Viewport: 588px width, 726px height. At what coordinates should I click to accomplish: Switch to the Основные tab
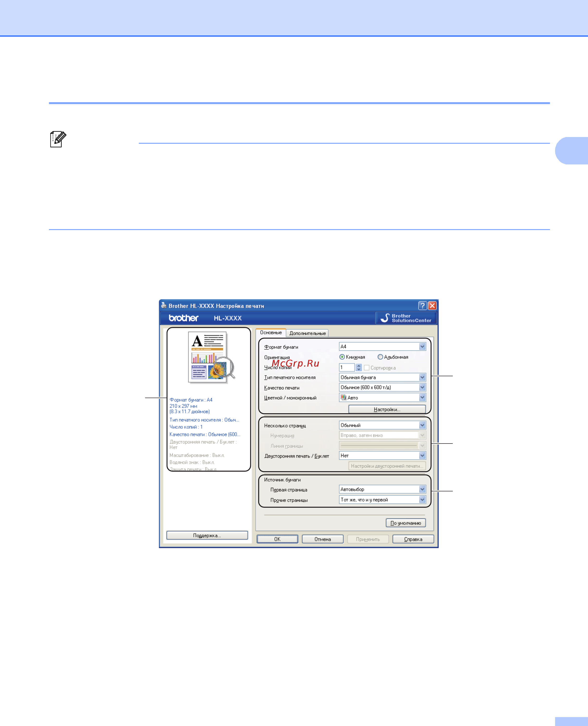pos(271,332)
